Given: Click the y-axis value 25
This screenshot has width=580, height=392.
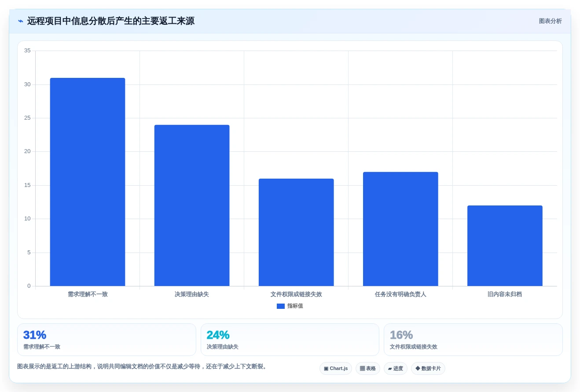Looking at the screenshot, I should [x=27, y=118].
